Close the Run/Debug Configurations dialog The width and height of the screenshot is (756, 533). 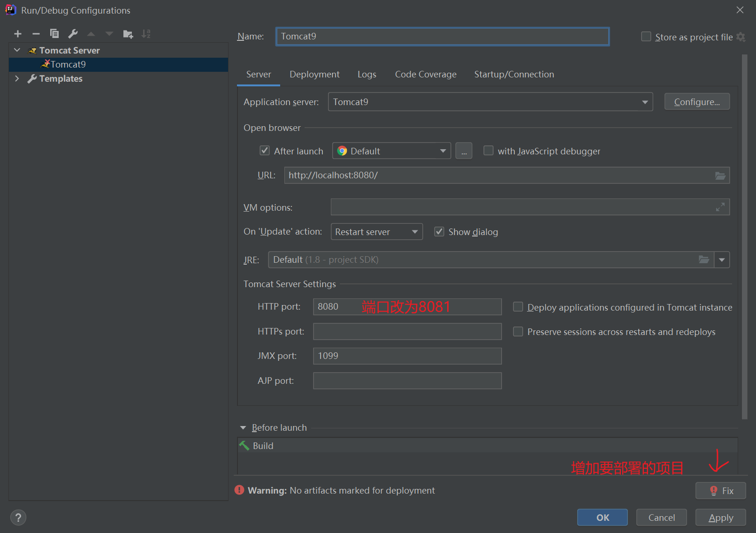tap(740, 10)
